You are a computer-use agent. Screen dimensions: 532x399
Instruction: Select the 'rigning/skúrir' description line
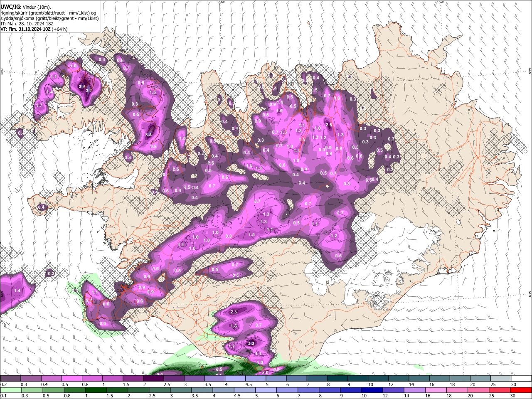point(48,12)
